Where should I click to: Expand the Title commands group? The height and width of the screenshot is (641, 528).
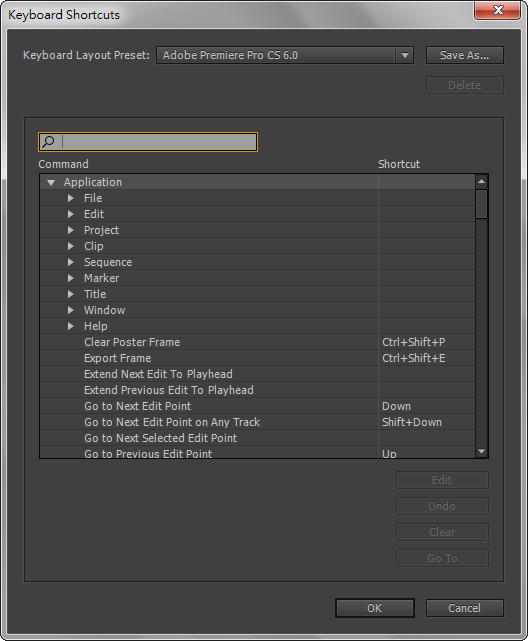tap(71, 294)
